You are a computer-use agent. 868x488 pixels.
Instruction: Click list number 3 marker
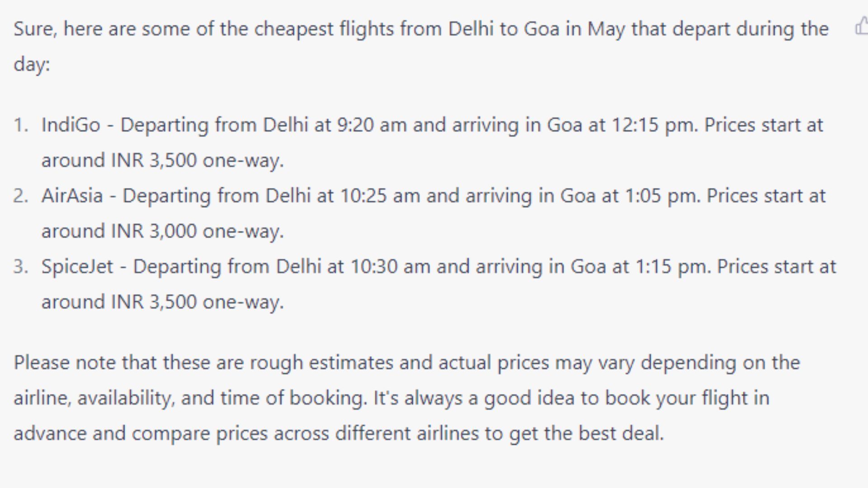(21, 267)
